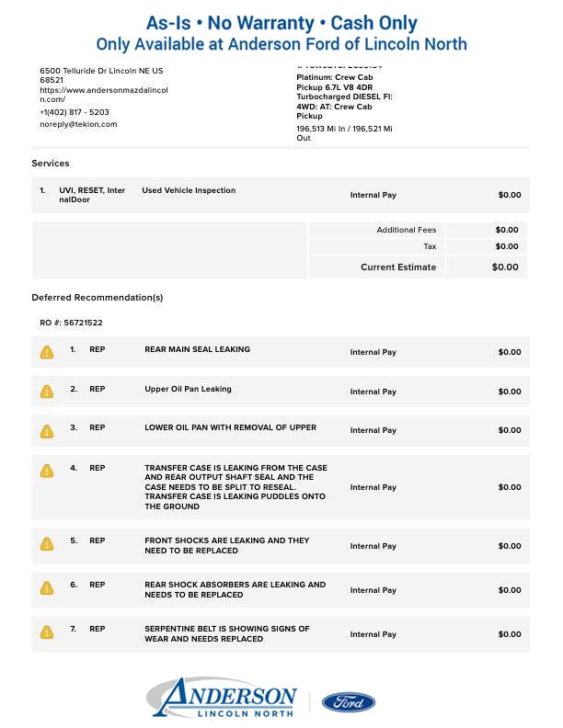Click the +1(402) 817-5203 phone number
The width and height of the screenshot is (563, 728).
point(75,112)
